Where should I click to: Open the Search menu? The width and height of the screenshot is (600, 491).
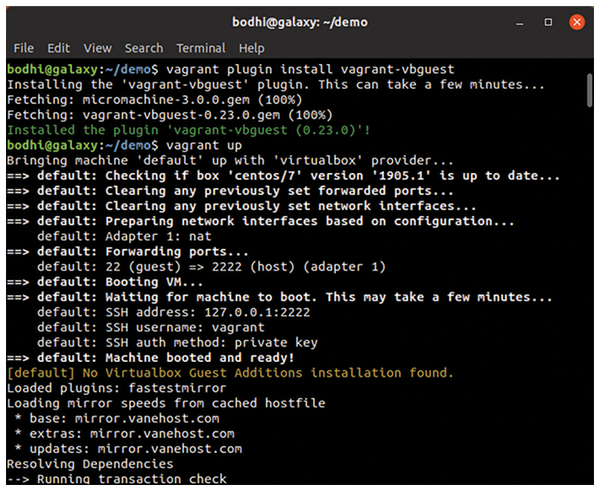[144, 48]
